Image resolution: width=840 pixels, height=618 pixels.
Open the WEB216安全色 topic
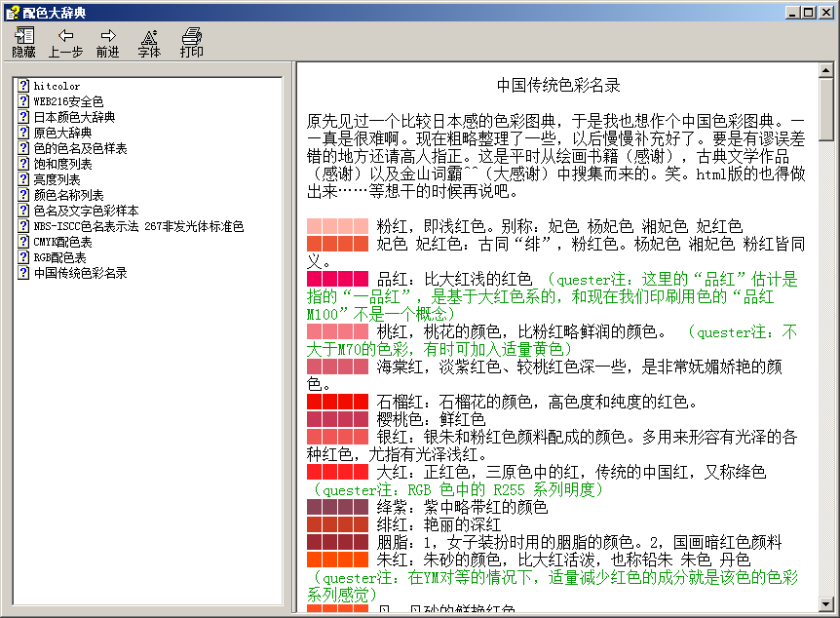68,101
